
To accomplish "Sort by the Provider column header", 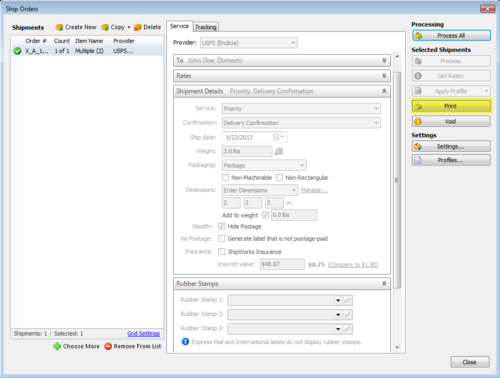I will point(124,41).
